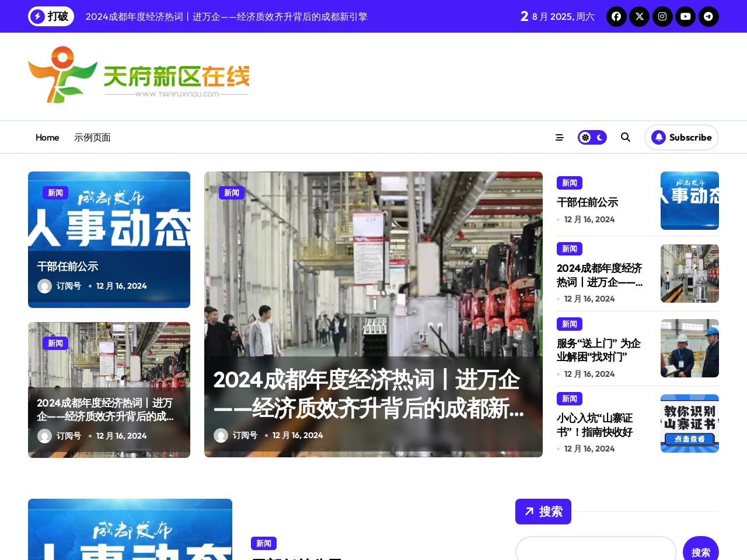Click the 小心入坑山寨证书 article thumbnail

tap(690, 423)
